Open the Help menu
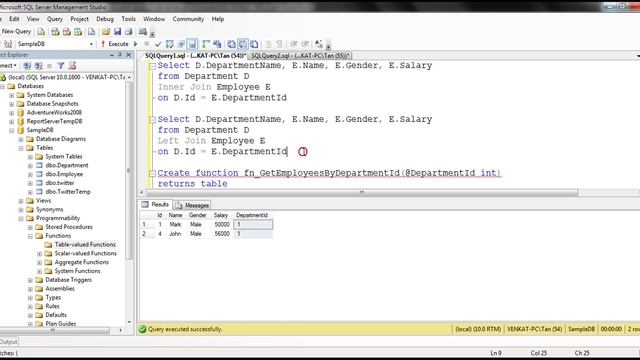This screenshot has height=360, width=640. [x=218, y=19]
